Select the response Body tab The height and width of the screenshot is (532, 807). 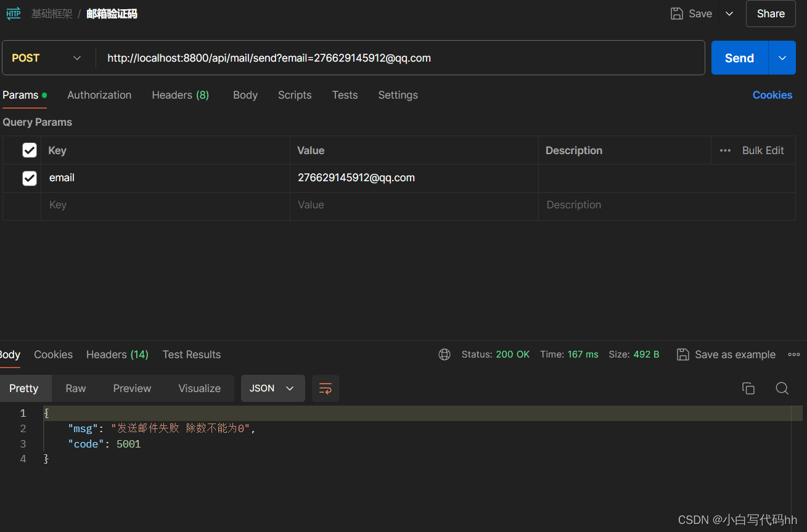pyautogui.click(x=9, y=354)
